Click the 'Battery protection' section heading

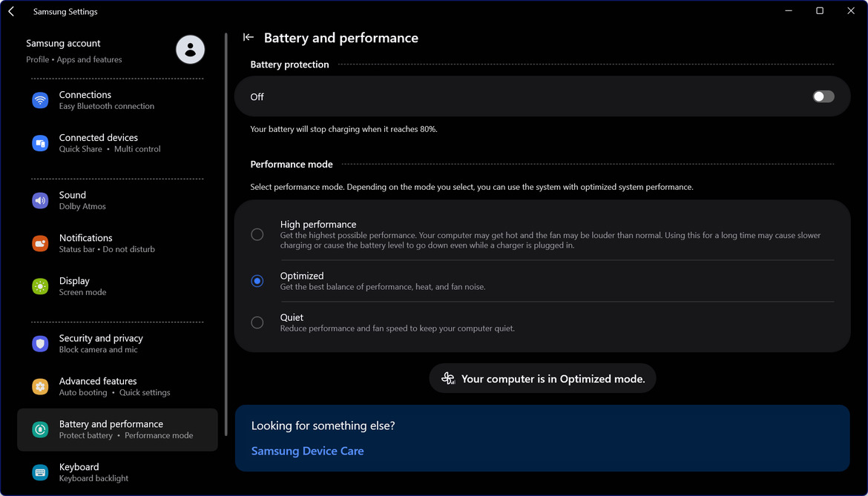point(289,65)
